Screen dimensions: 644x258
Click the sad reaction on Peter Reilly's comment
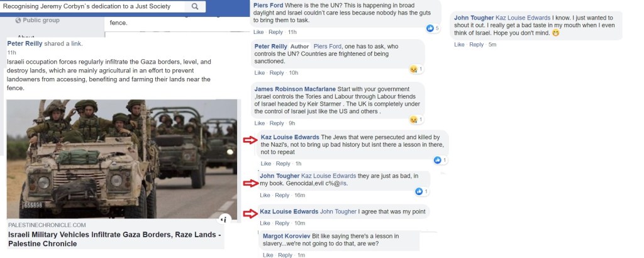413,69
